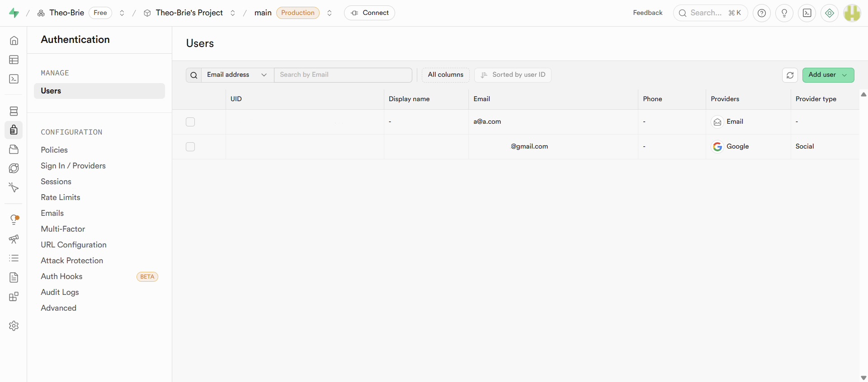Screen dimensions: 868x382
Task: Select the gmail.com user checkbox
Action: 190,147
